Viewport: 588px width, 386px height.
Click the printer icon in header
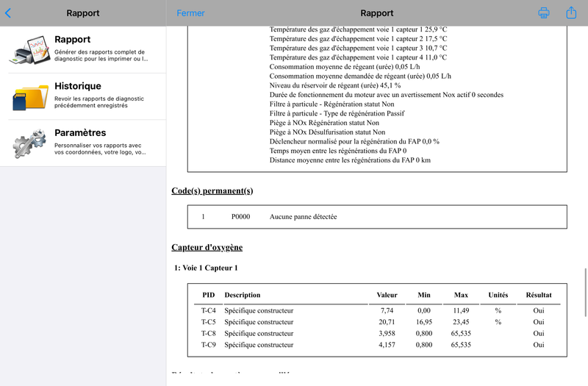point(543,12)
